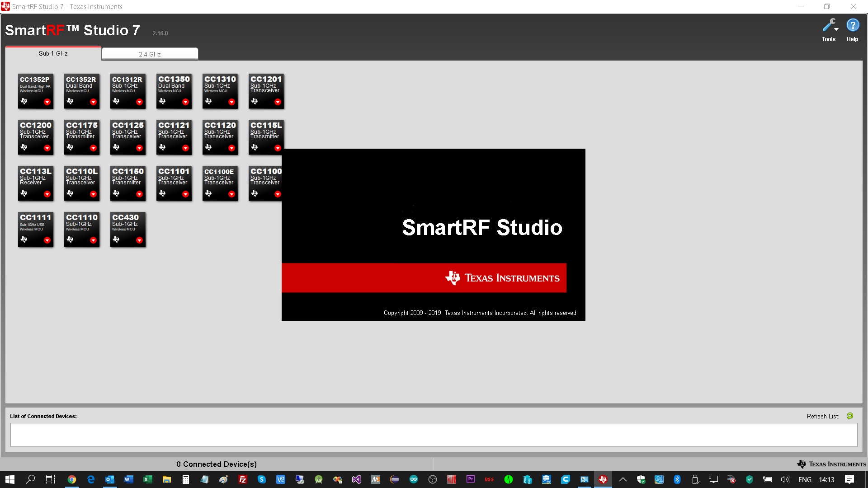Switch to the Sub-1 GHz tab
This screenshot has height=488, width=868.
(53, 53)
